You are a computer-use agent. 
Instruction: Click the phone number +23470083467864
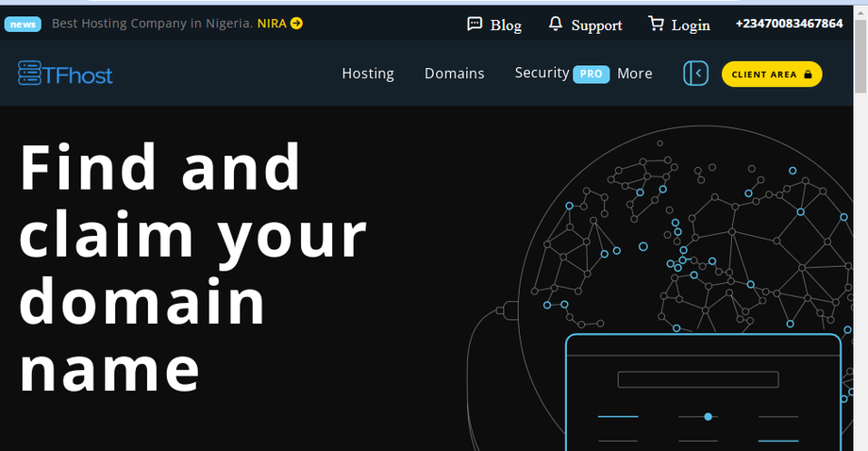(x=790, y=24)
